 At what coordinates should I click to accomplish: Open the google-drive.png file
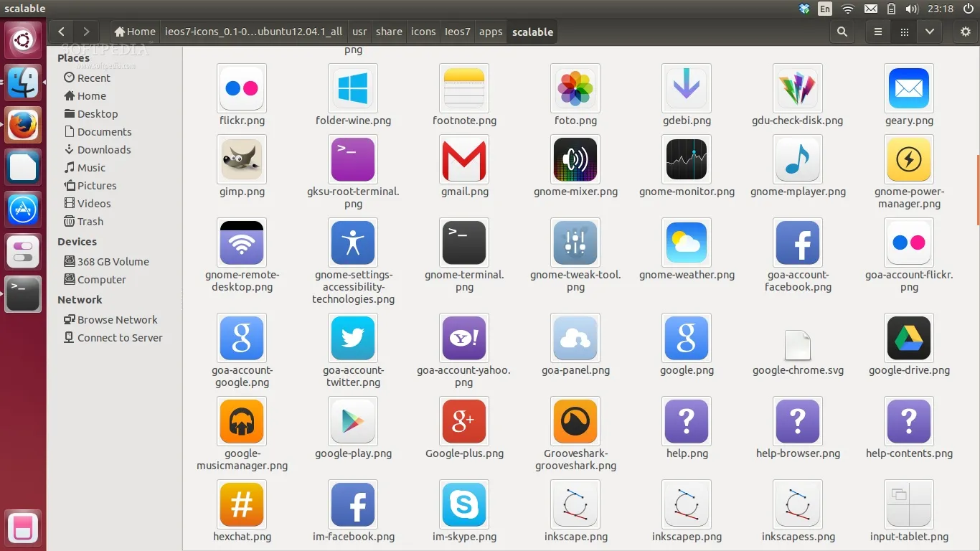click(908, 338)
